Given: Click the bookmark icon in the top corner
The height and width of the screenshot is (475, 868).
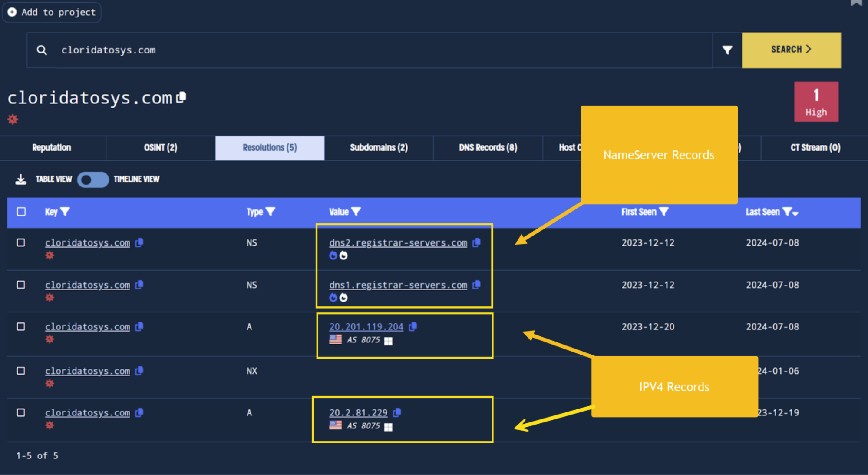Looking at the screenshot, I should pos(856,3).
